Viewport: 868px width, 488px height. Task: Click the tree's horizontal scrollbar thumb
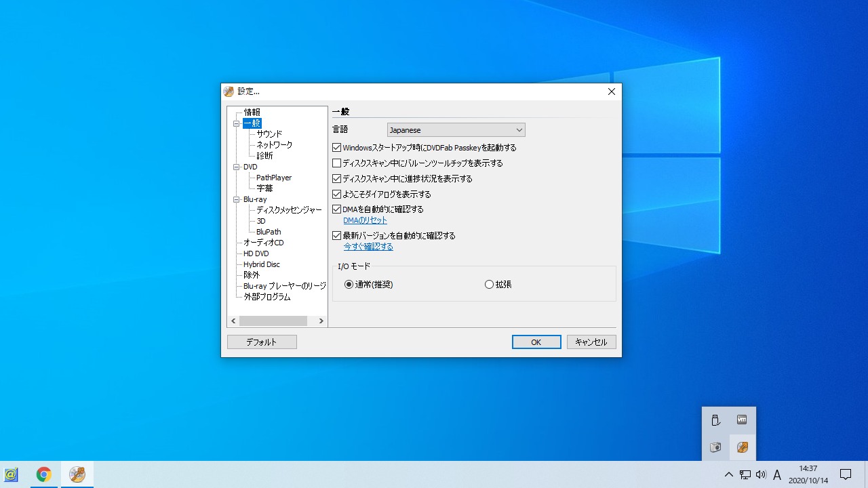coord(273,321)
